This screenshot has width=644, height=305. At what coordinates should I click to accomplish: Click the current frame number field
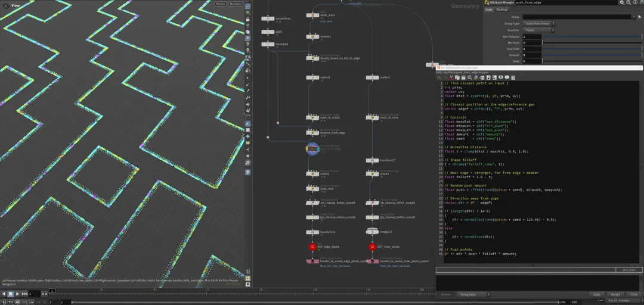(35, 294)
